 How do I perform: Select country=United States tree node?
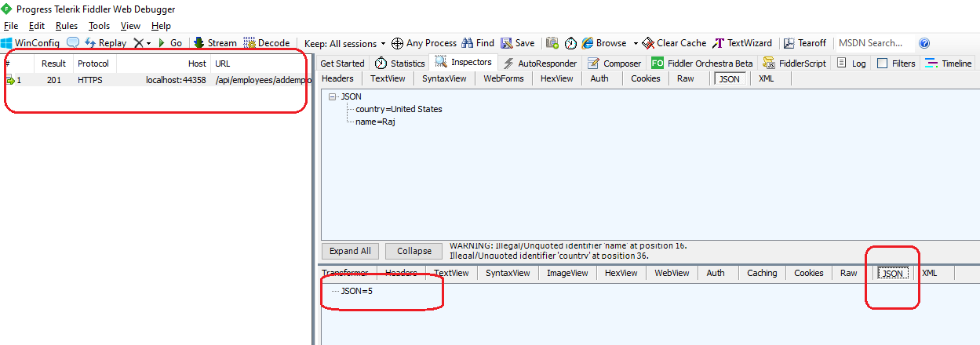[399, 109]
